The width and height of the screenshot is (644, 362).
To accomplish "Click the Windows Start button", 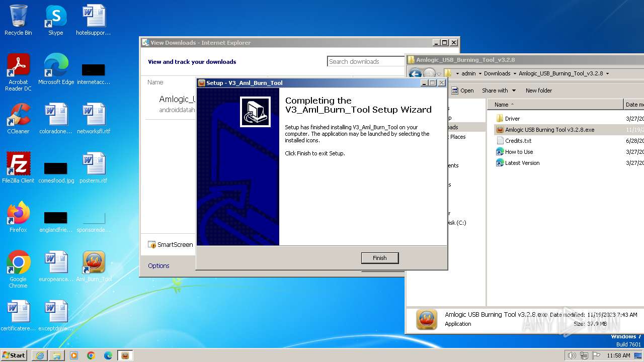I will coord(14,355).
